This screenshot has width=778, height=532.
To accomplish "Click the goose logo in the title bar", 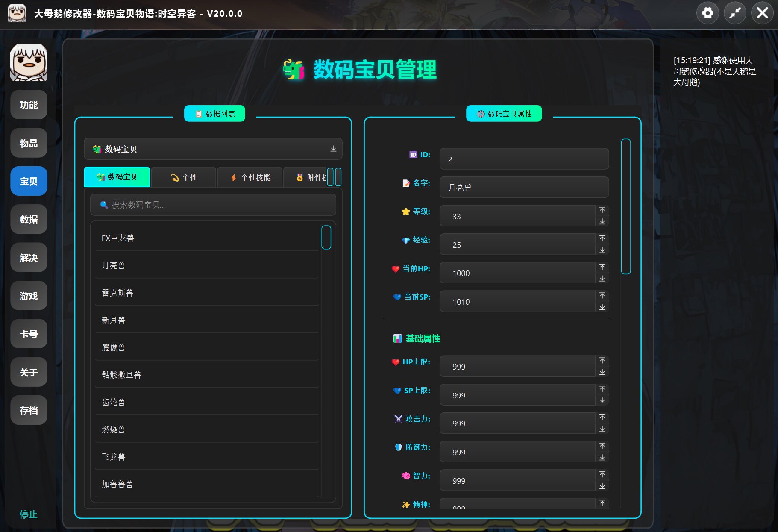I will pos(17,13).
